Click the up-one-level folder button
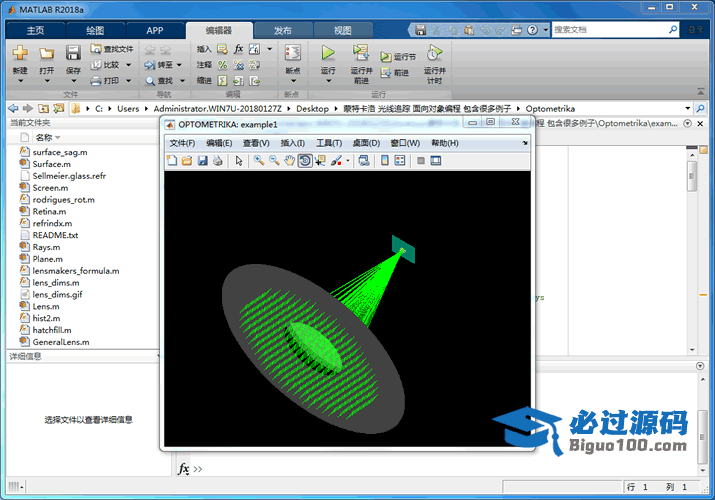This screenshot has width=715, height=500. [x=43, y=108]
